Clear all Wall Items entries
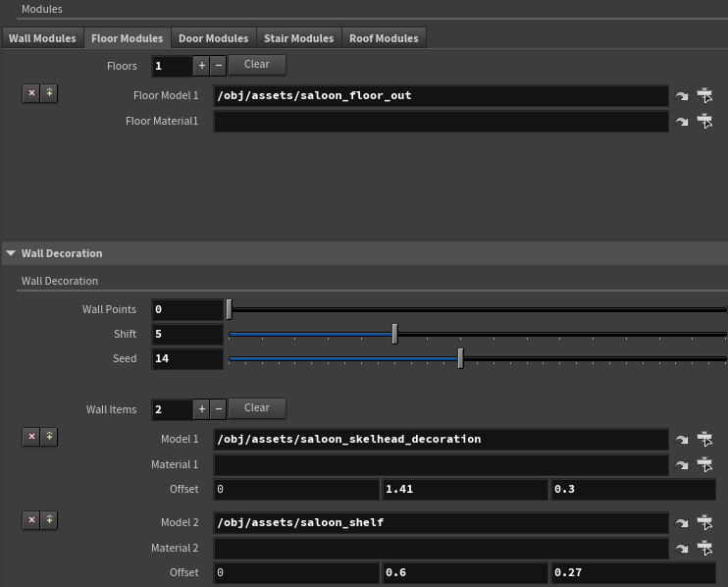This screenshot has width=728, height=587. pos(257,408)
